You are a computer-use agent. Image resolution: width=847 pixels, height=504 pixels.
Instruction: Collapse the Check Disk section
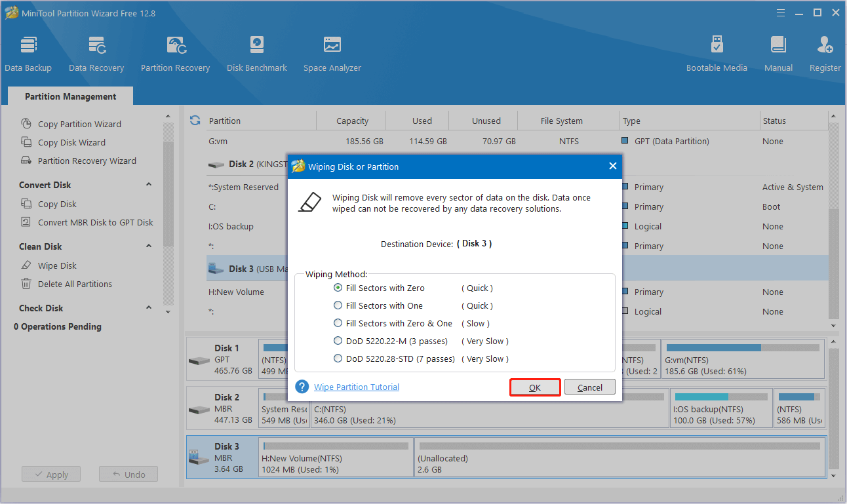(149, 308)
